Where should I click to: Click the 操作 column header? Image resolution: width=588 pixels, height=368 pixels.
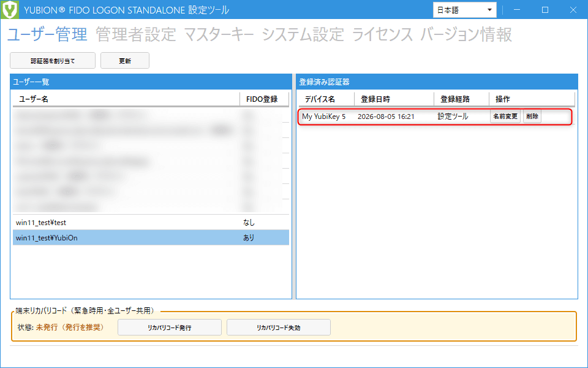point(532,99)
